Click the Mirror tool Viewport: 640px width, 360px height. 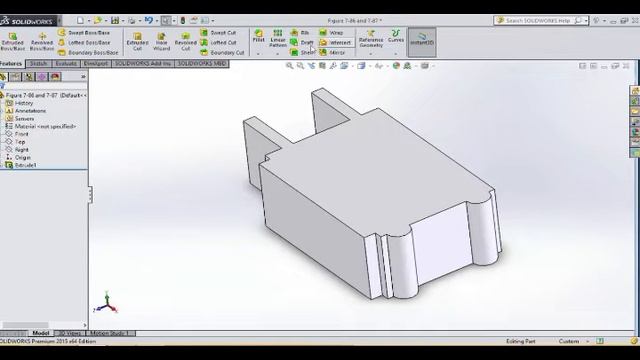pyautogui.click(x=332, y=53)
